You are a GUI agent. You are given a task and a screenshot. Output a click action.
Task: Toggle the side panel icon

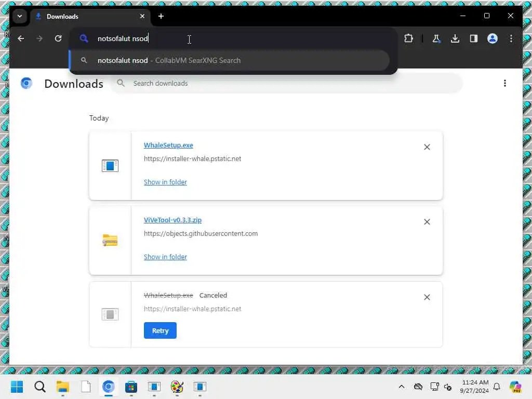click(474, 38)
